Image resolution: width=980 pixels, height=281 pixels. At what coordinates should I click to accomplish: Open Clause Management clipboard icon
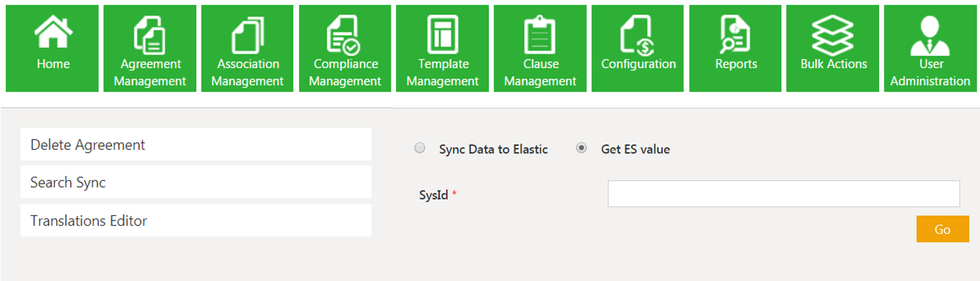[x=540, y=35]
